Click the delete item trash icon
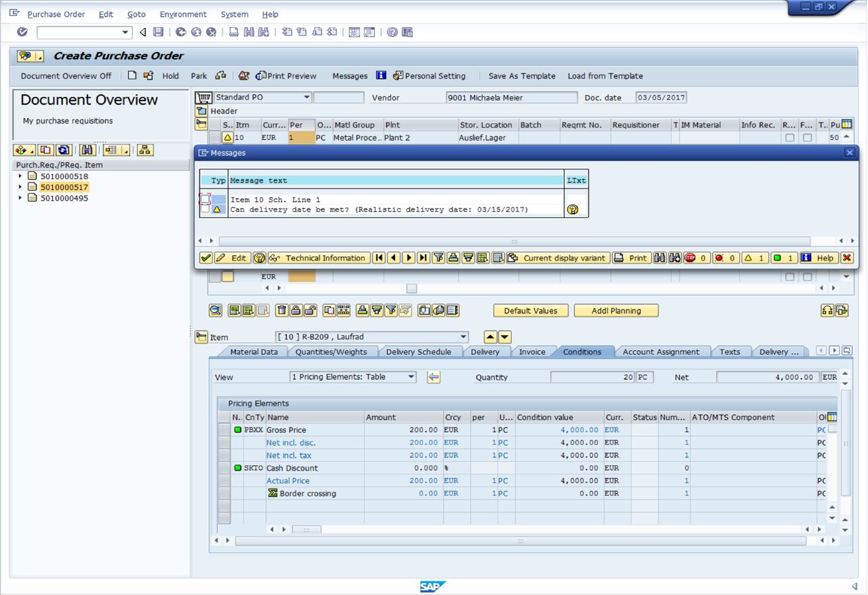868x595 pixels. tap(281, 311)
